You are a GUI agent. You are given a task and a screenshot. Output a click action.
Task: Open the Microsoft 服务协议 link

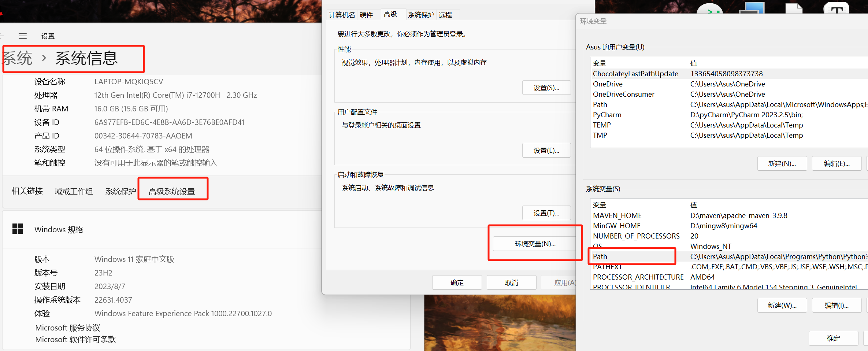tap(67, 328)
